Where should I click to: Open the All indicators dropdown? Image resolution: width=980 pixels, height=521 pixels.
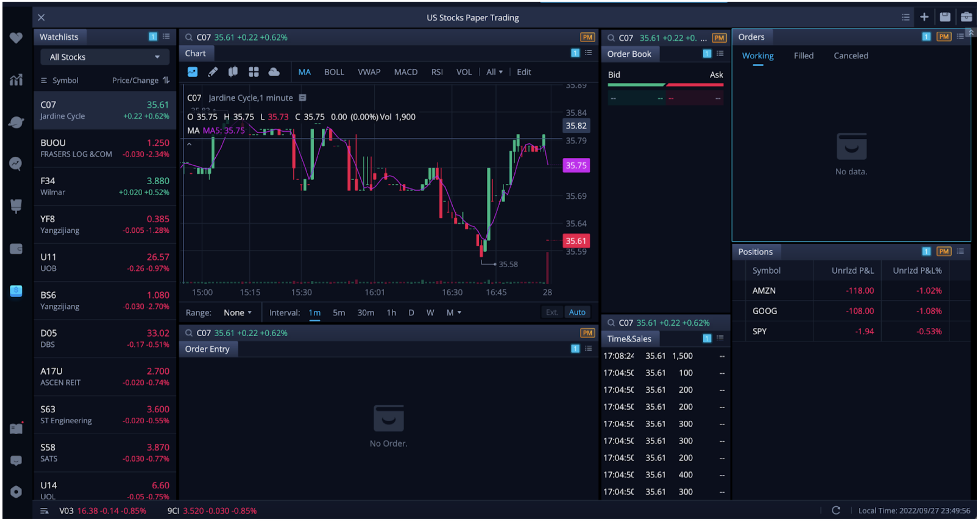[x=494, y=72]
